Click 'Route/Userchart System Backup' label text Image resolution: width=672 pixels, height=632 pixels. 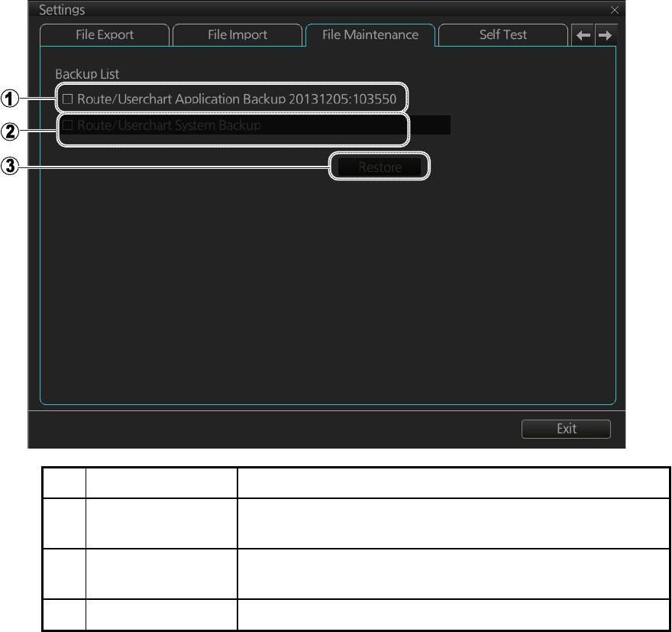pos(169,125)
